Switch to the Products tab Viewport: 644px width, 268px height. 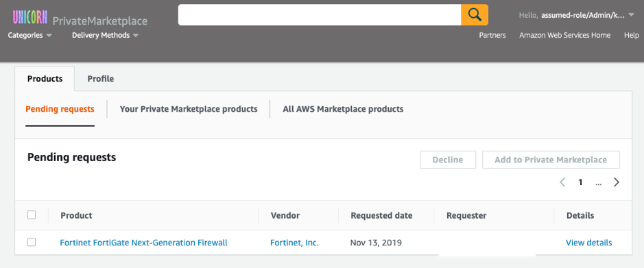tap(45, 79)
